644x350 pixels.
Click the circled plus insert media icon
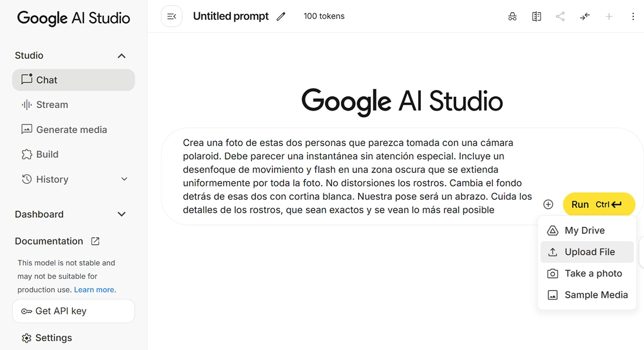pos(549,204)
